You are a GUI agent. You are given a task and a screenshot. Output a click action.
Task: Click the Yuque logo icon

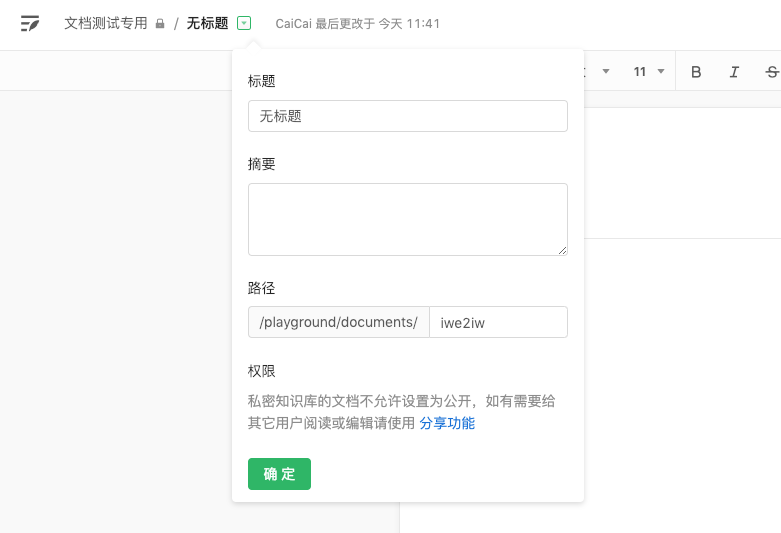pyautogui.click(x=30, y=23)
